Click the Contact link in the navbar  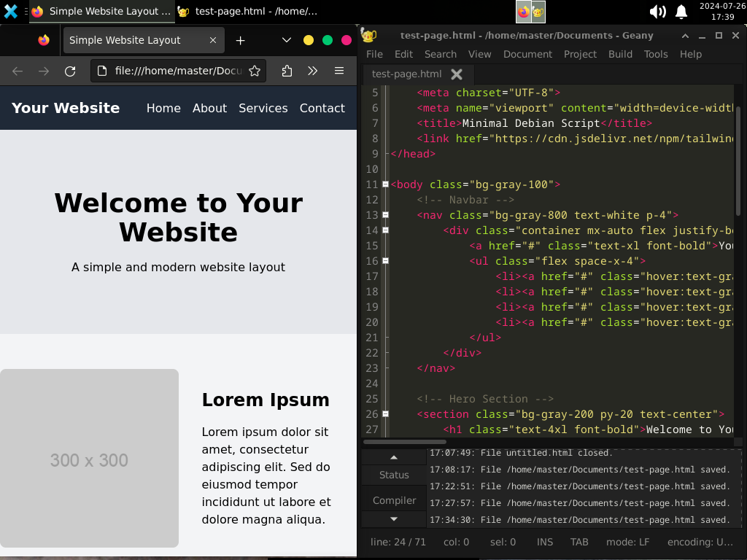(322, 108)
